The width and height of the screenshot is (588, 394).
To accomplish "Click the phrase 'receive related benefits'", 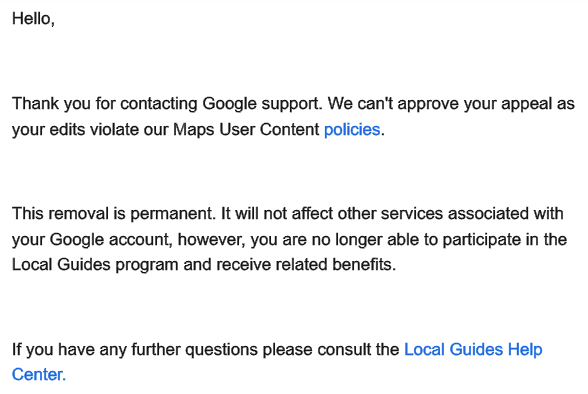I will coord(304,265).
